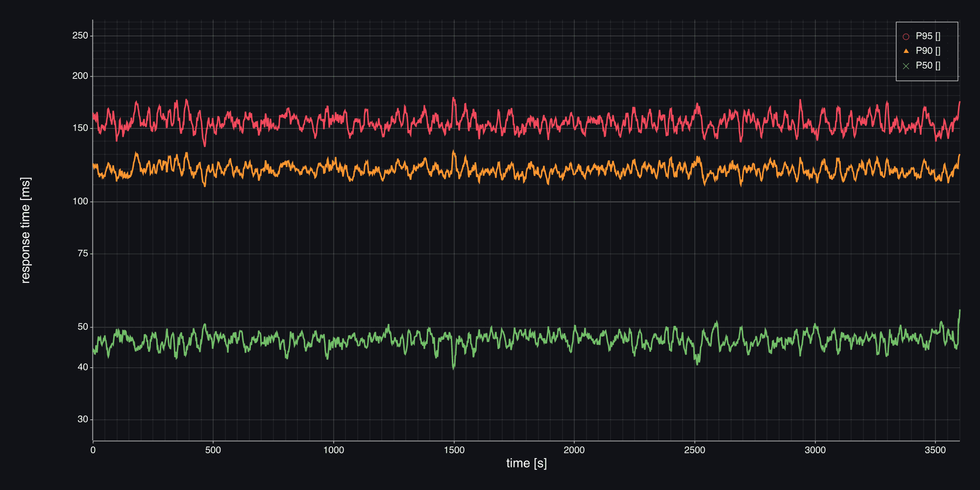Click the green P50 line's deep dip near 1500 s
The height and width of the screenshot is (490, 980).
tap(453, 367)
